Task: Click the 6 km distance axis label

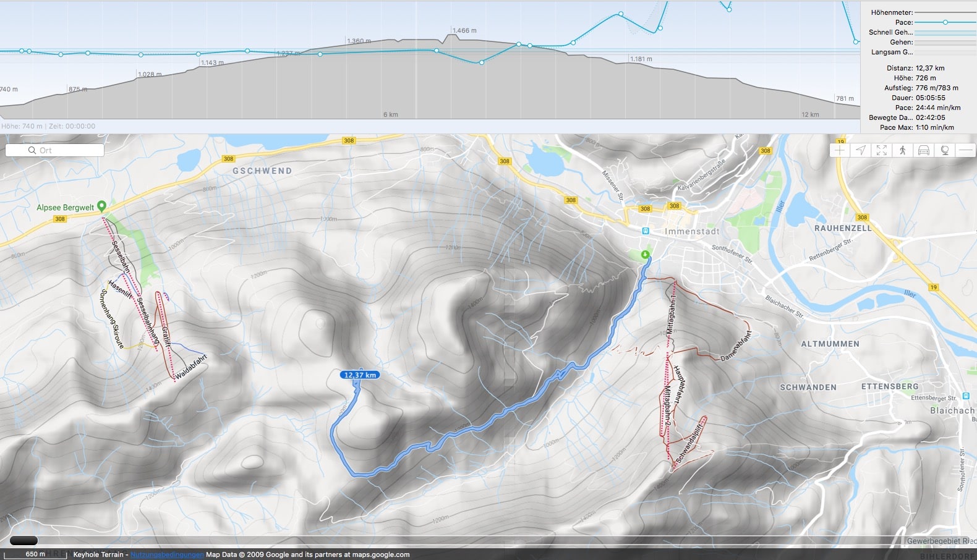Action: pos(391,114)
